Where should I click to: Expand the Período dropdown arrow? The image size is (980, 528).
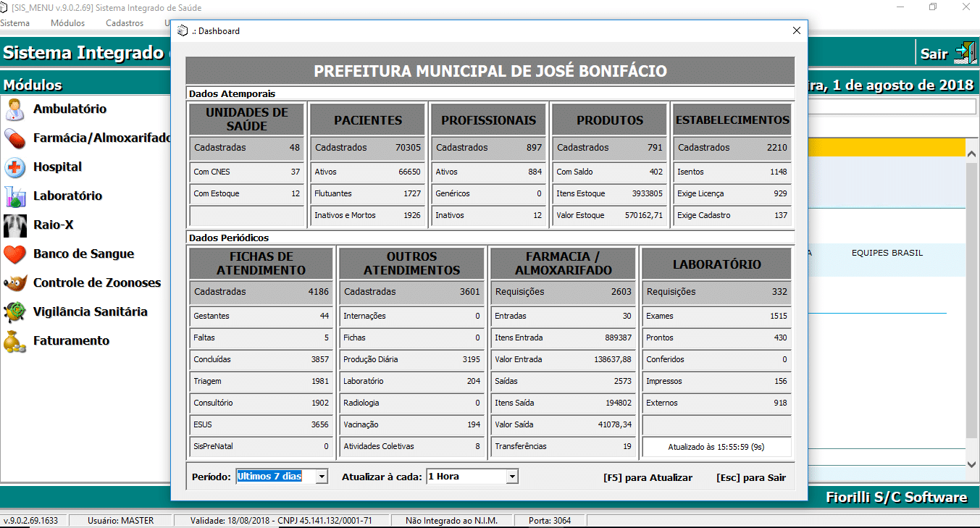point(322,477)
